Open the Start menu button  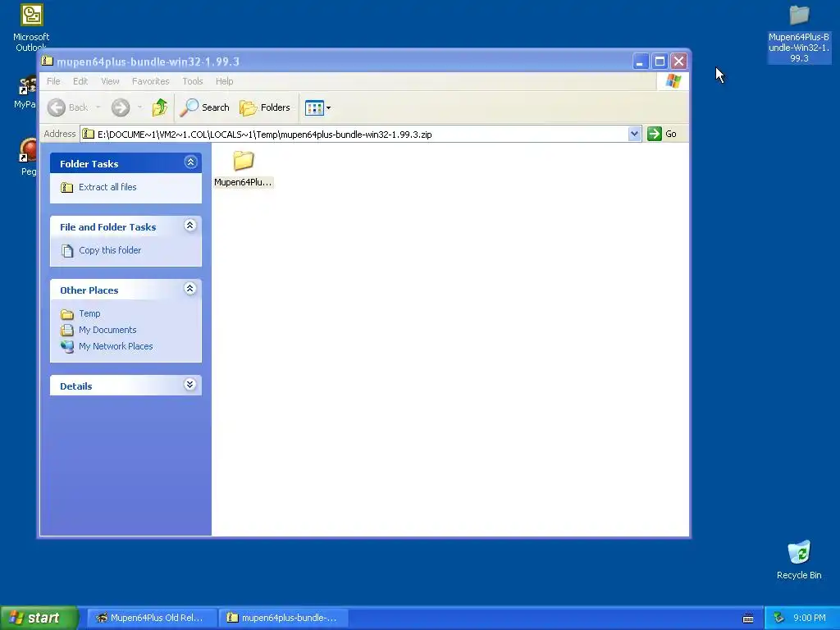tap(39, 618)
